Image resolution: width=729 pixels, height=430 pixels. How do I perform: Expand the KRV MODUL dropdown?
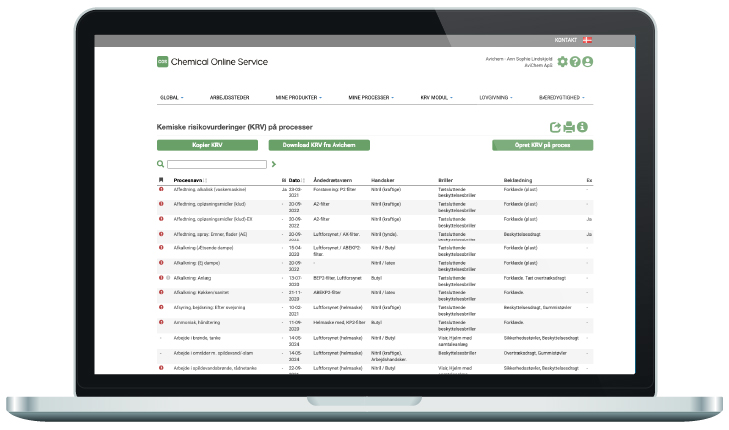(x=436, y=98)
